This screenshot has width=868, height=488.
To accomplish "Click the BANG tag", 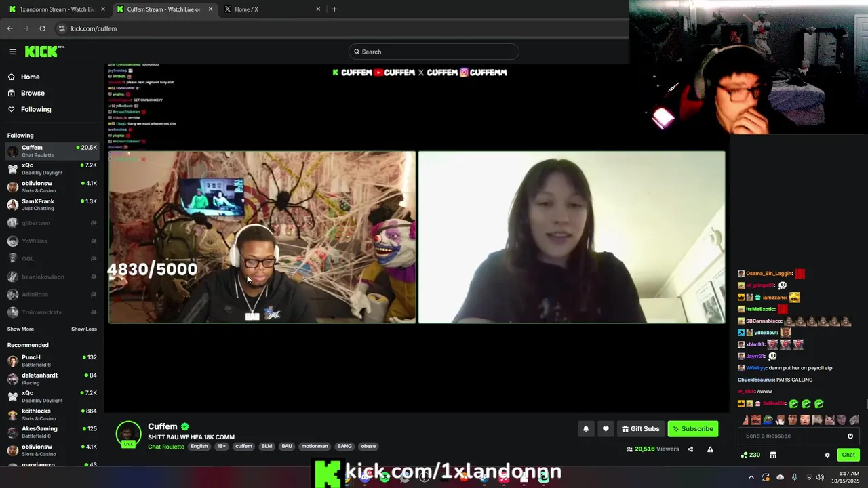I will click(344, 447).
